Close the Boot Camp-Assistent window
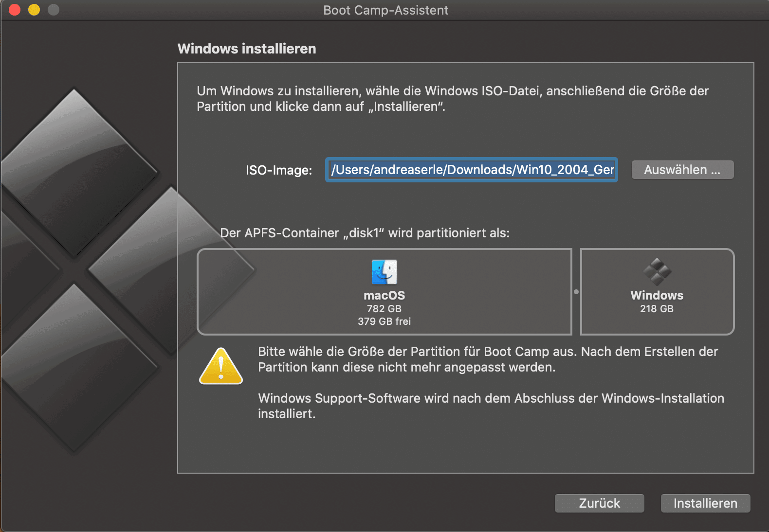Screen dimensions: 769x532 tap(15, 10)
